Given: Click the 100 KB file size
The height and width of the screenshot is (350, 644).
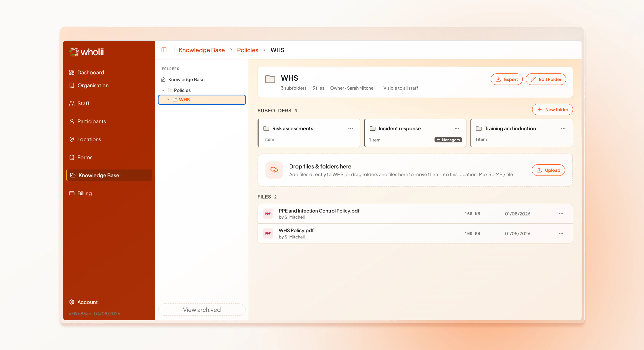Looking at the screenshot, I should click(472, 234).
